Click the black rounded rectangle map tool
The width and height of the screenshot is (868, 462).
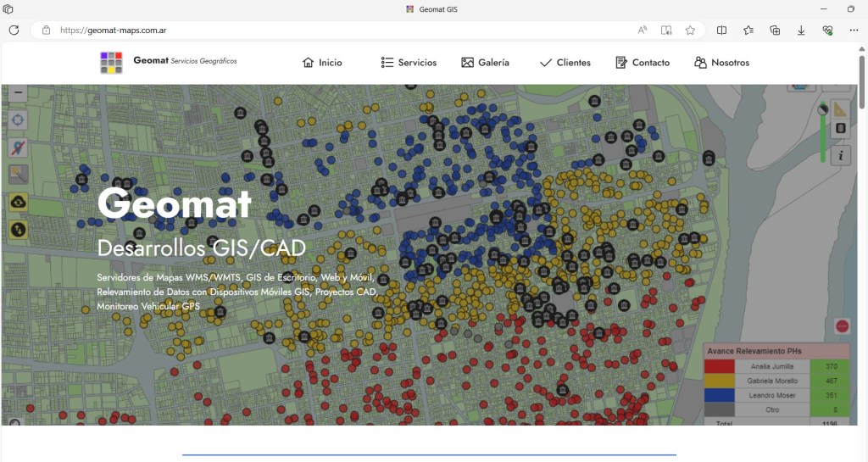coord(840,128)
